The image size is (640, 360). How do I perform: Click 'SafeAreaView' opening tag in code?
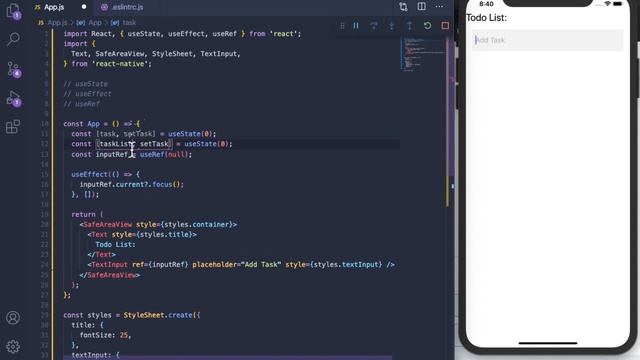pyautogui.click(x=107, y=224)
